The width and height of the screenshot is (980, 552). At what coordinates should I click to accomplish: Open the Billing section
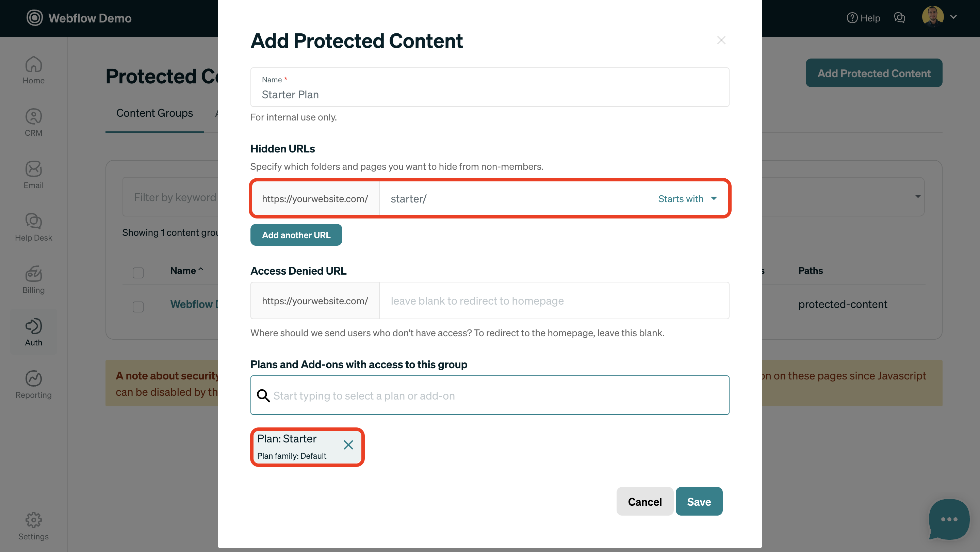33,280
